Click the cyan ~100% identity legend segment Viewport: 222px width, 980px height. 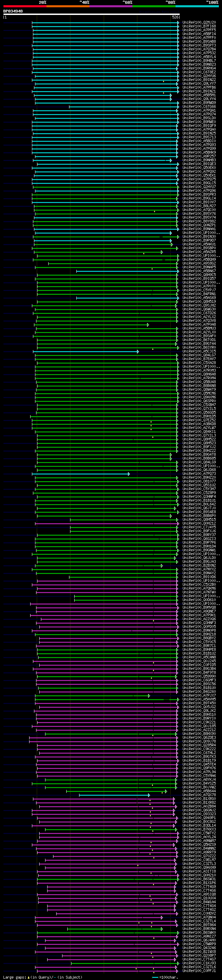tap(197, 6)
